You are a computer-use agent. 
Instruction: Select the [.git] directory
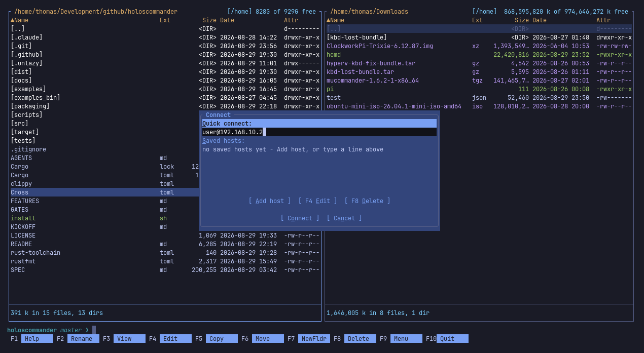click(165, 46)
